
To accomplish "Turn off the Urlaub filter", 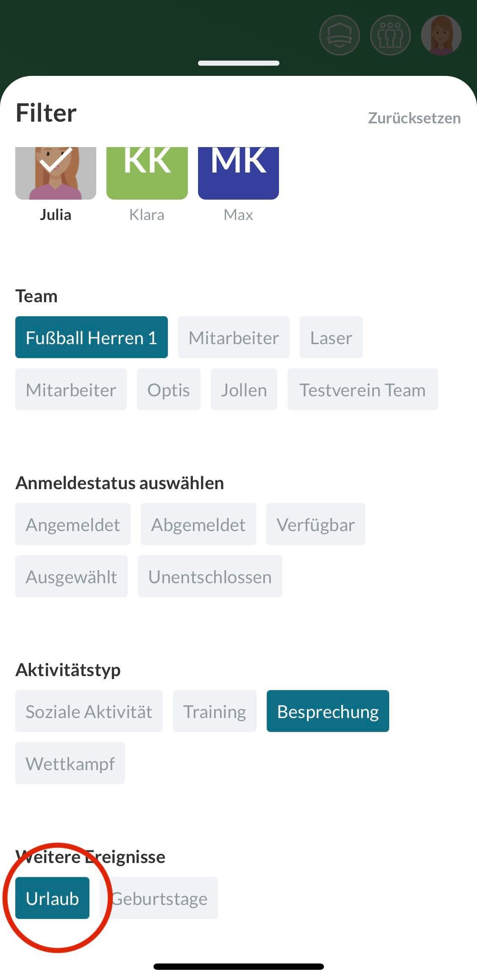I will point(52,898).
